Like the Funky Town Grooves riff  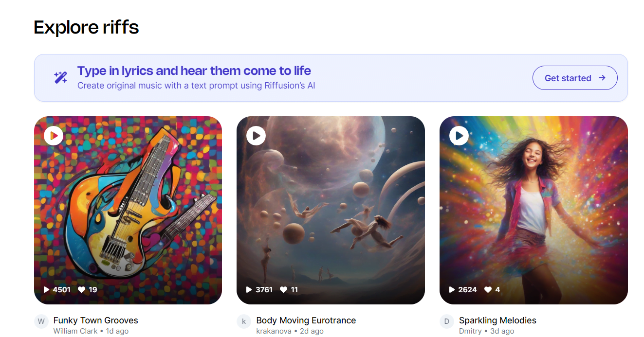[82, 290]
